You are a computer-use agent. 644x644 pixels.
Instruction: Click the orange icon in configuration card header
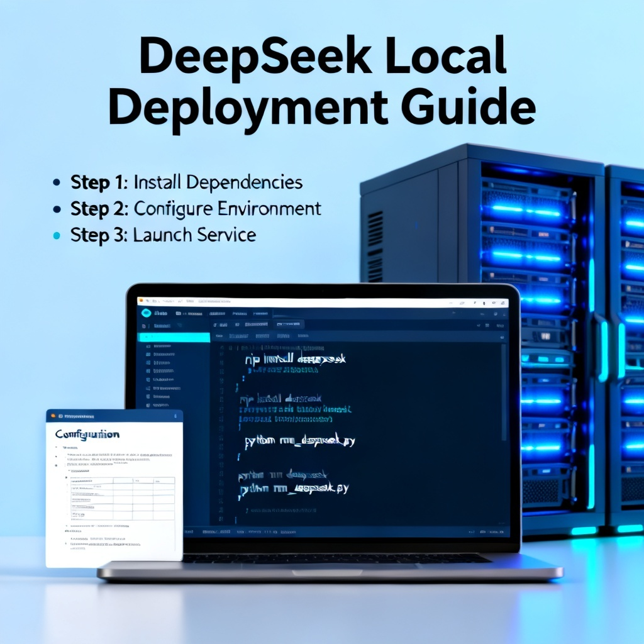click(53, 416)
